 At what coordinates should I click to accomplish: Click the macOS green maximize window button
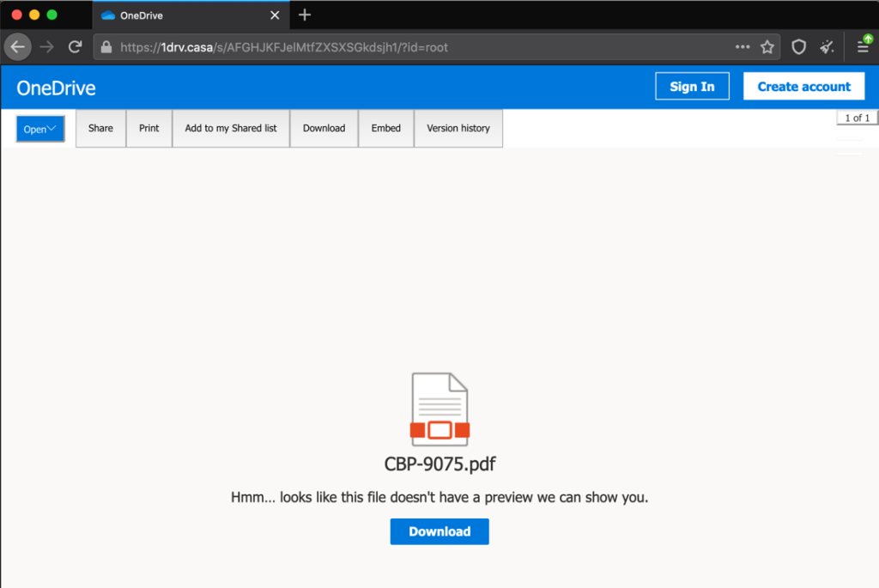(52, 15)
